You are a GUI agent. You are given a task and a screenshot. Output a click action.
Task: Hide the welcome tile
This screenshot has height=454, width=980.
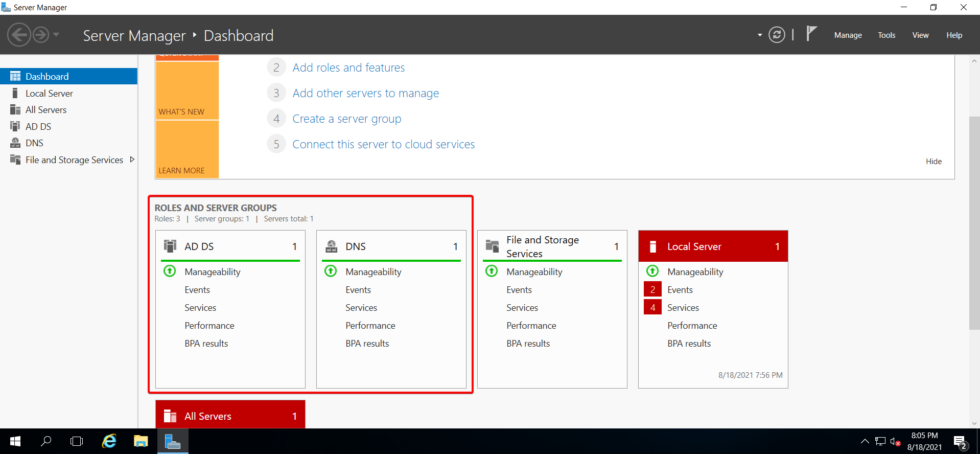934,161
